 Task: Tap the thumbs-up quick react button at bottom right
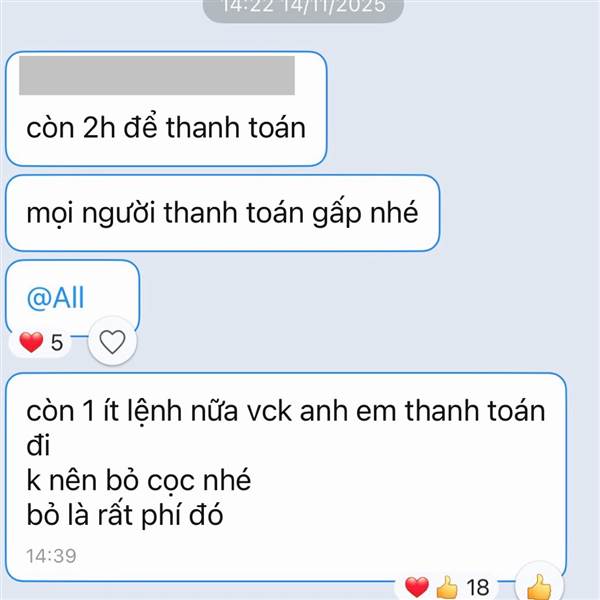click(540, 585)
